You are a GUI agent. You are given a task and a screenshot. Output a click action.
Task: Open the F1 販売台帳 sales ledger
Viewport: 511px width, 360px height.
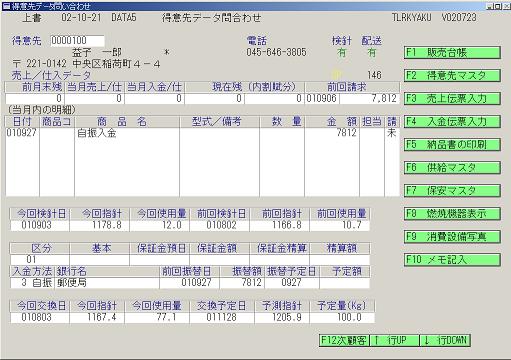pyautogui.click(x=452, y=53)
